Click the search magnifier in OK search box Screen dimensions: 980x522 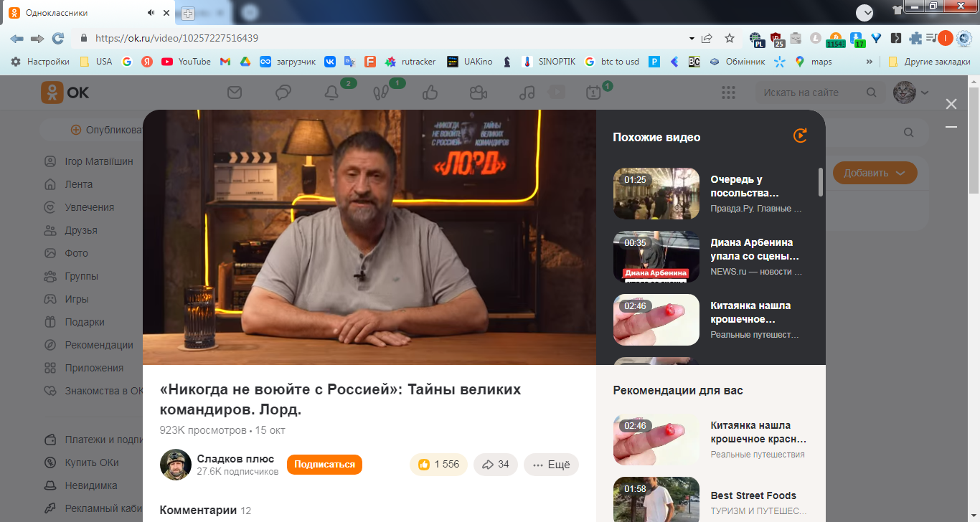point(872,92)
